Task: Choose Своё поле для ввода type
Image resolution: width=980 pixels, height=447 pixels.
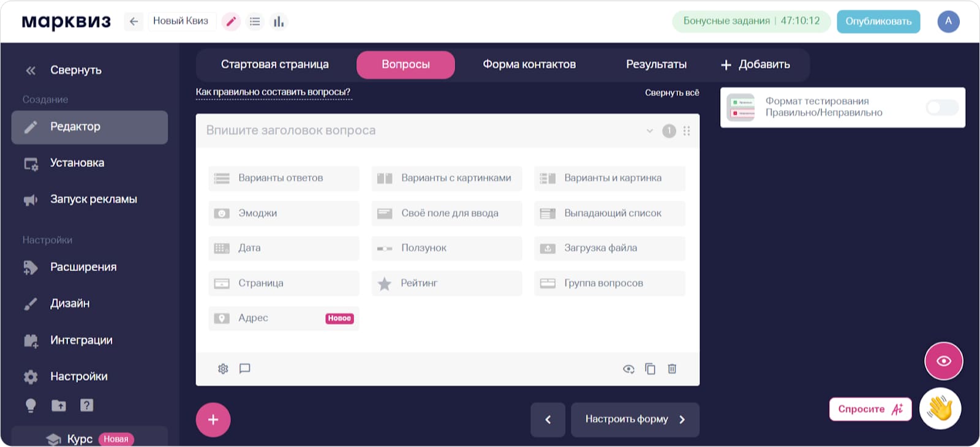Action: tap(447, 213)
